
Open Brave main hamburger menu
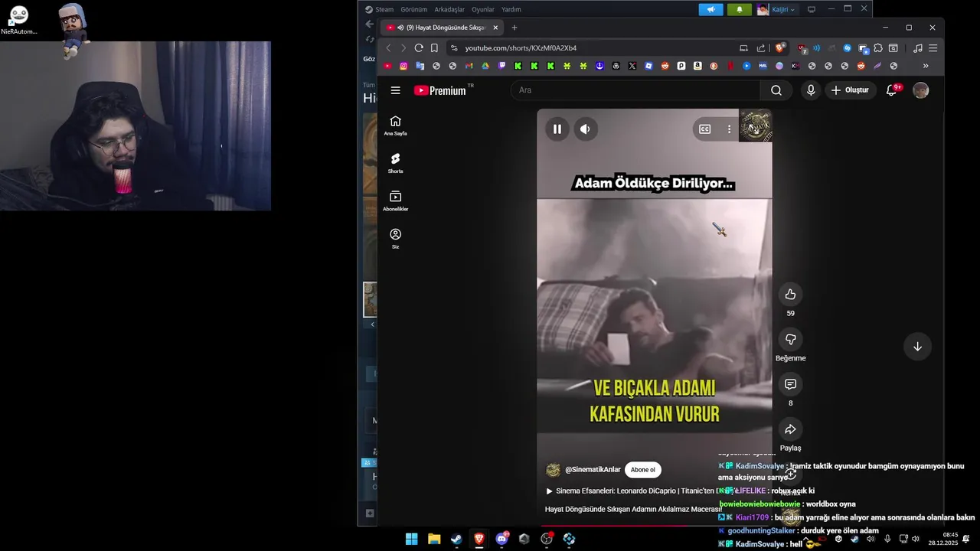point(933,48)
